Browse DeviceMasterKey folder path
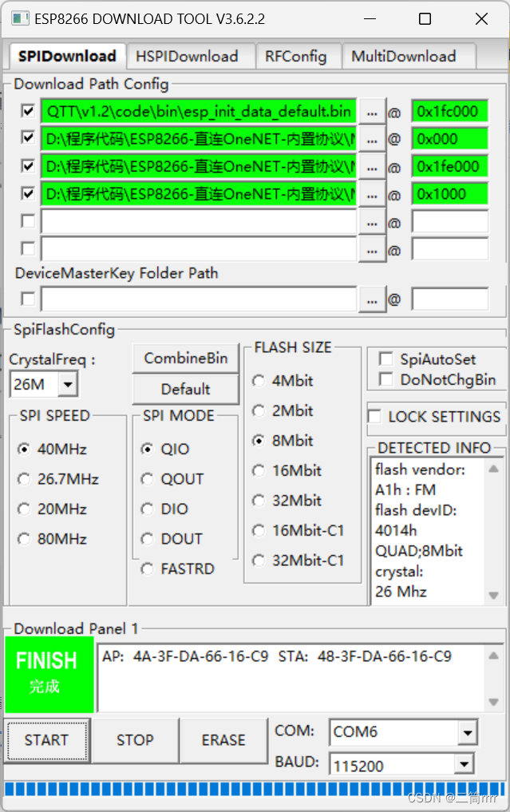The width and height of the screenshot is (510, 812). click(x=372, y=300)
